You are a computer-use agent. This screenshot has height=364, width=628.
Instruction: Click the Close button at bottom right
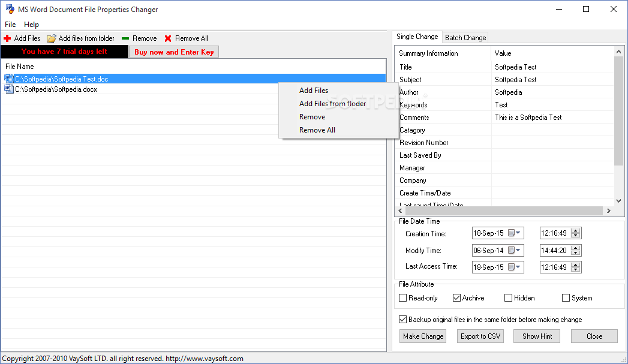click(594, 336)
